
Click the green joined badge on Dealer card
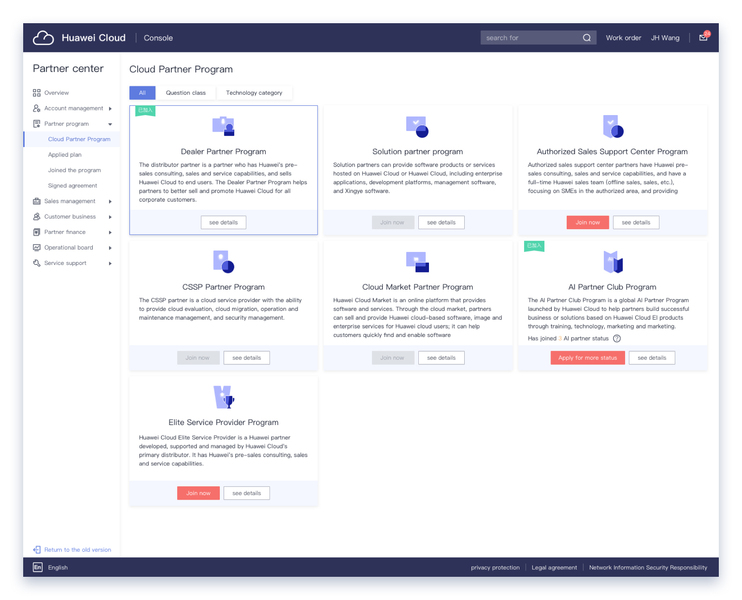pyautogui.click(x=145, y=110)
